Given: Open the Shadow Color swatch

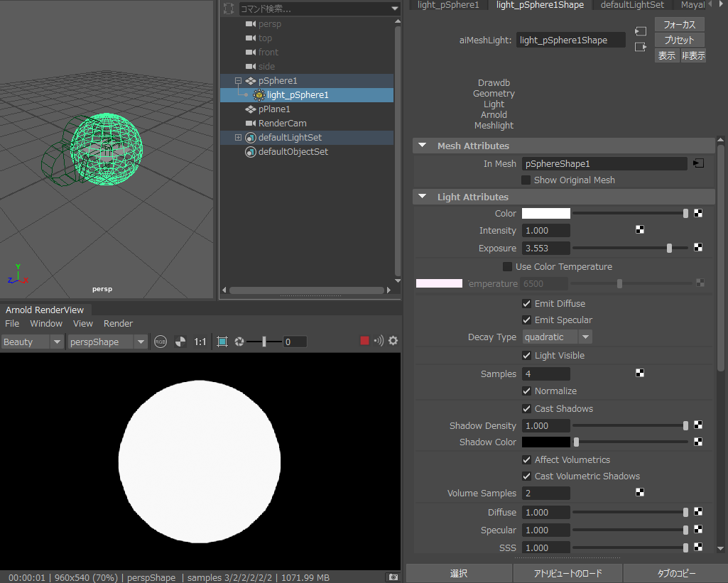Looking at the screenshot, I should click(546, 442).
